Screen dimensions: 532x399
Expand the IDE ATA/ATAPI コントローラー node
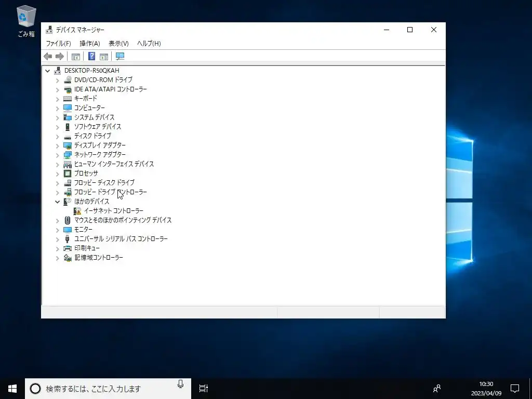pos(57,89)
